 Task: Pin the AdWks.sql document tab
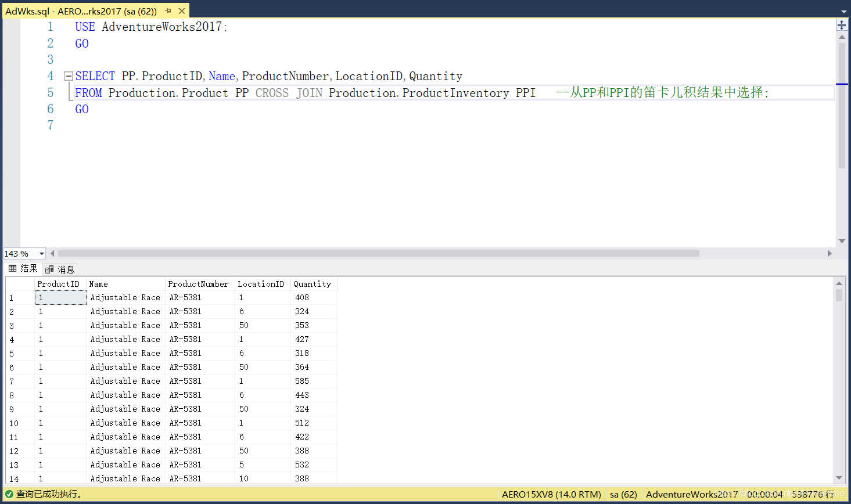pos(168,11)
